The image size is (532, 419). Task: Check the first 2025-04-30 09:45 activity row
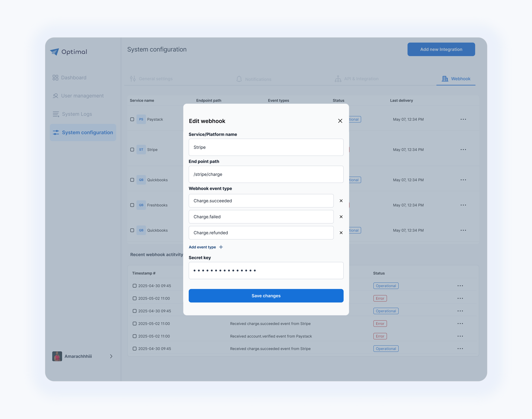pos(134,286)
